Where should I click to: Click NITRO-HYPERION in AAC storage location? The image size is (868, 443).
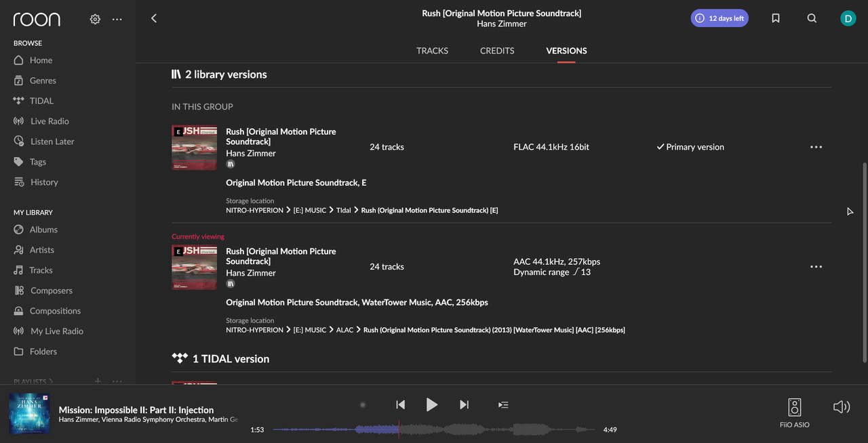tap(254, 330)
